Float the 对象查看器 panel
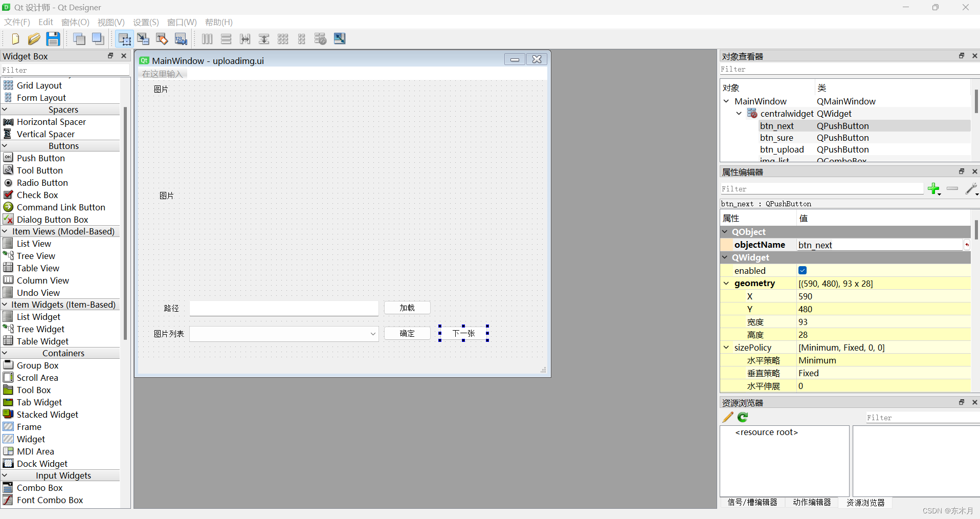 pyautogui.click(x=962, y=56)
